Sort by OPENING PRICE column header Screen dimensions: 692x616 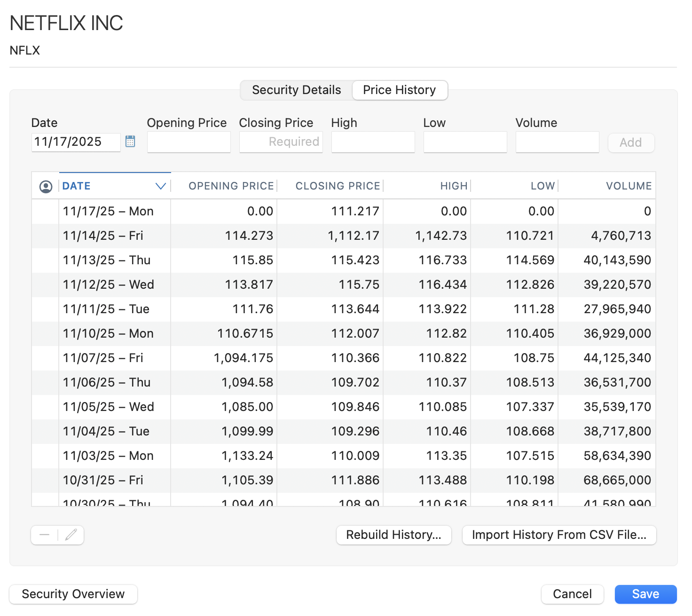tap(224, 186)
